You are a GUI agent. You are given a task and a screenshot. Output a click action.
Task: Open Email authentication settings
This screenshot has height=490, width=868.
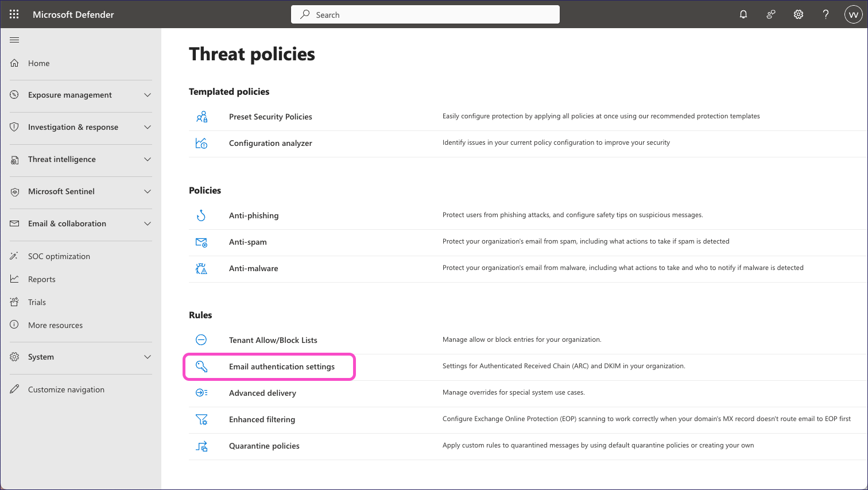coord(281,366)
